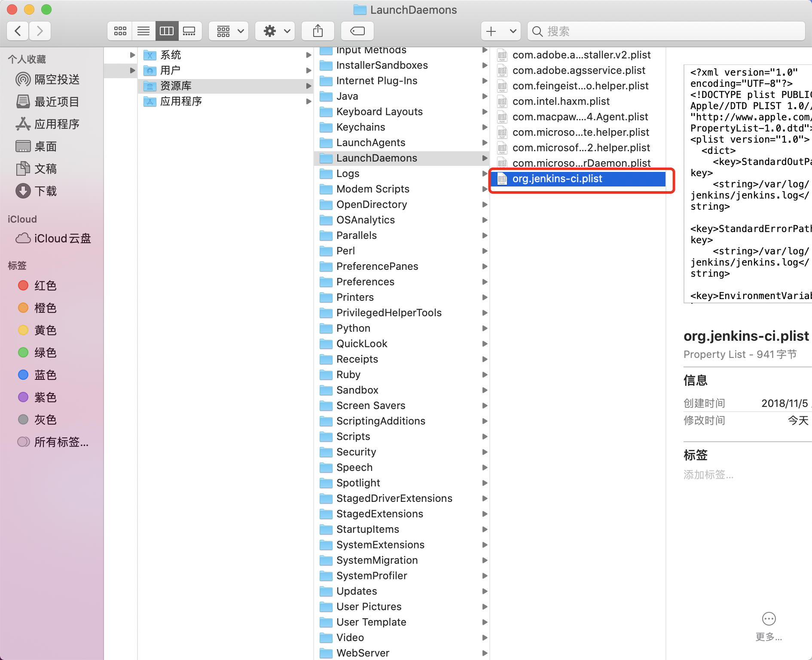
Task: Open the LaunchAgents folder
Action: [x=402, y=143]
